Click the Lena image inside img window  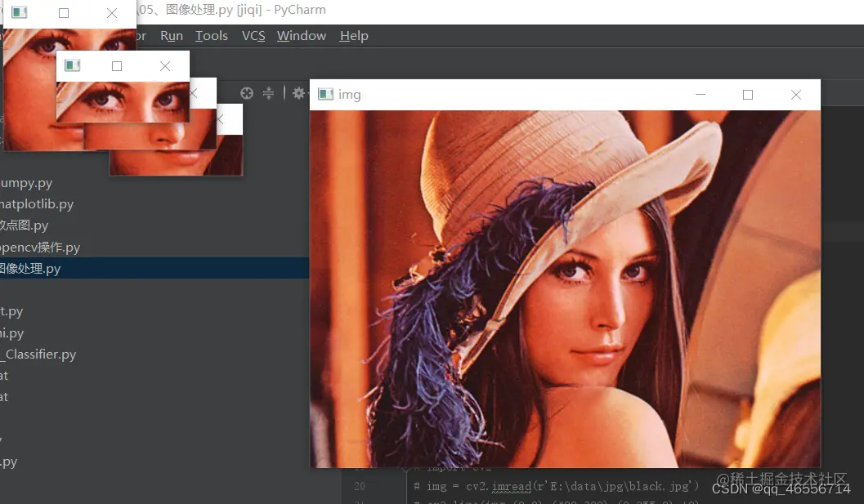(x=565, y=288)
